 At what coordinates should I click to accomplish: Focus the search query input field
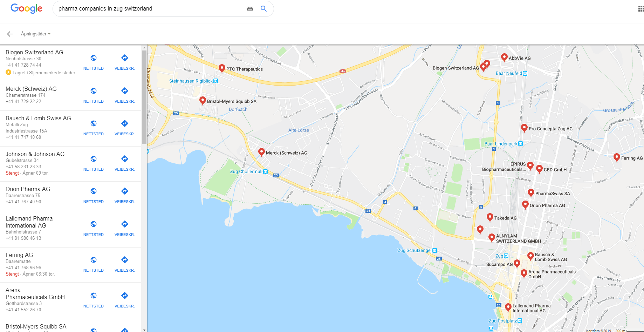click(x=151, y=9)
